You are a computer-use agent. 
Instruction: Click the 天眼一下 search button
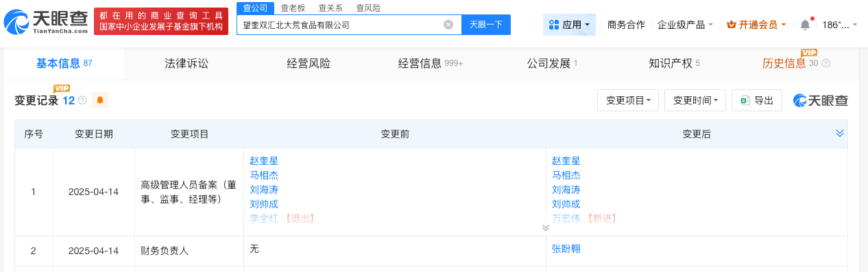click(486, 25)
